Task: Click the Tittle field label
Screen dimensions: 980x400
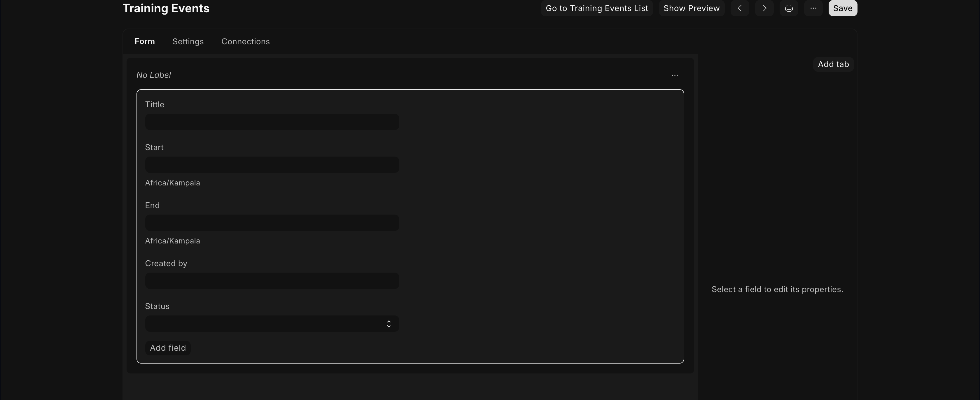Action: pyautogui.click(x=155, y=105)
